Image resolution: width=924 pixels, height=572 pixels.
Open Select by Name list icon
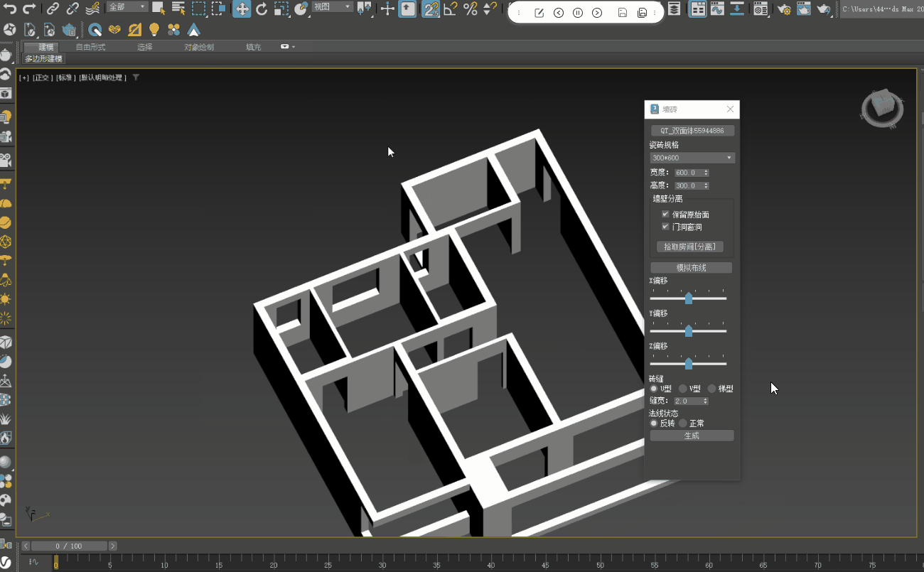tap(178, 9)
